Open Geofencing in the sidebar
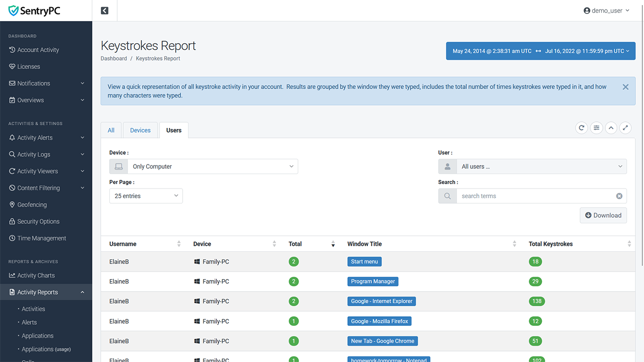Screen dimensions: 644x362 (46, 205)
